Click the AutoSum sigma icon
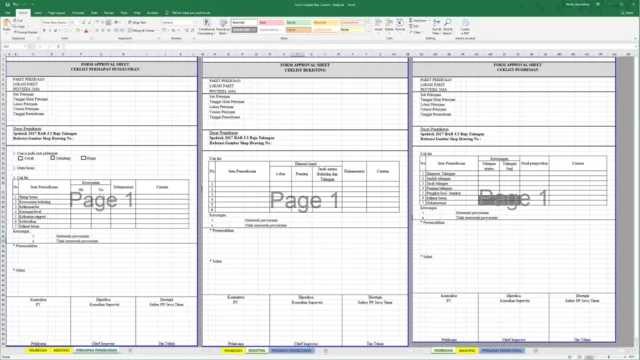Viewport: 640px width, 360px height. pyautogui.click(x=411, y=20)
